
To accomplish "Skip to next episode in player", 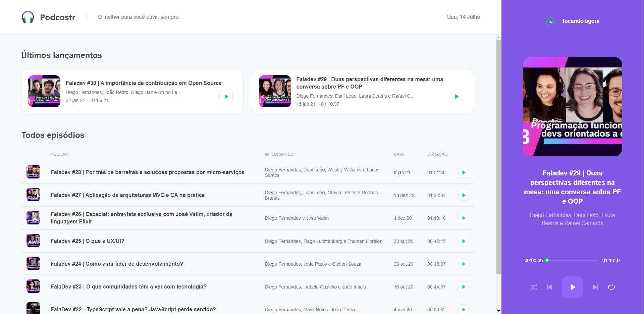I will pyautogui.click(x=595, y=287).
